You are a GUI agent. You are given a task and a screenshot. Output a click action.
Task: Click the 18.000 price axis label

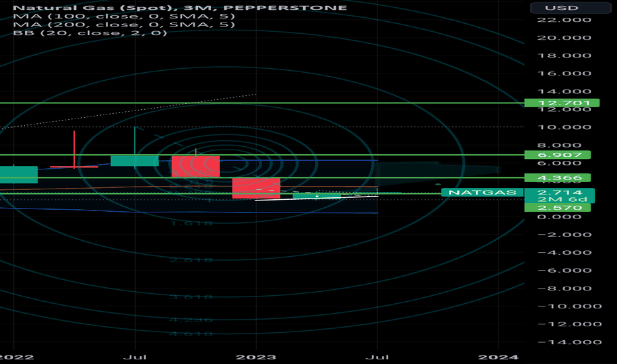(x=564, y=56)
